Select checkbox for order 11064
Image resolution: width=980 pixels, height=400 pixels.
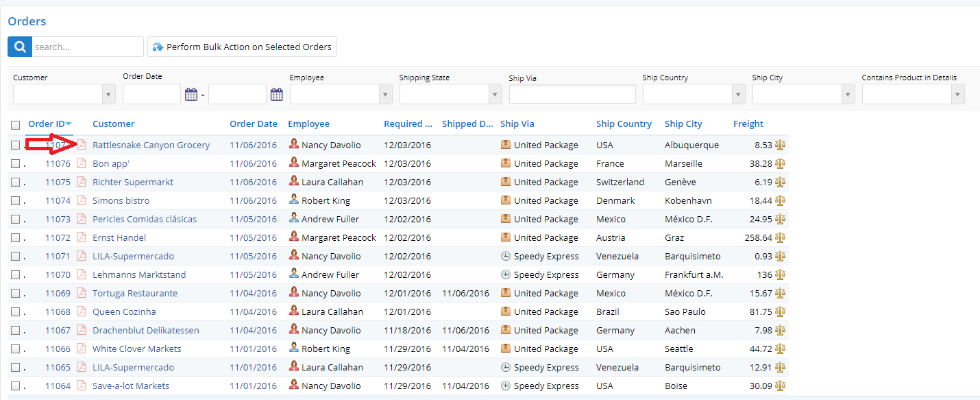[15, 386]
